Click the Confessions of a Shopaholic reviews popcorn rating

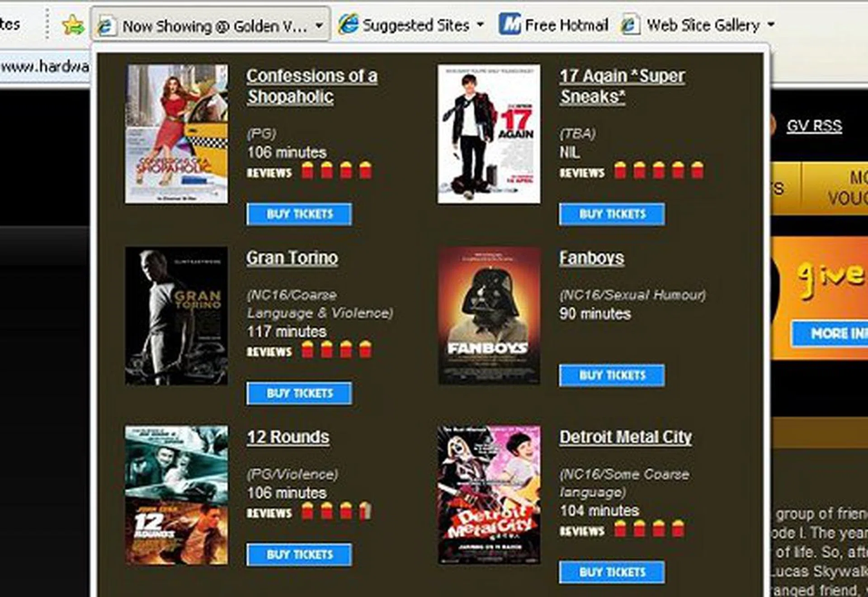(x=336, y=171)
